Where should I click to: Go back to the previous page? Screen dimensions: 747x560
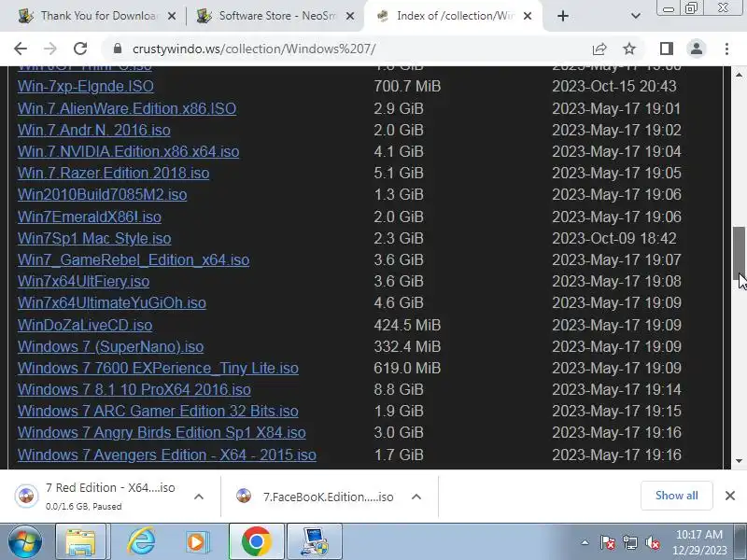click(x=21, y=49)
